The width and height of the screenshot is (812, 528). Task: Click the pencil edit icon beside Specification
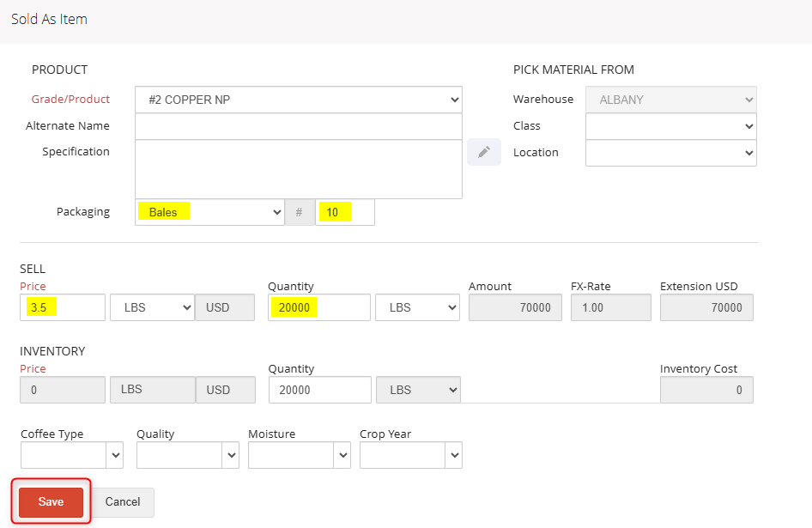(x=484, y=152)
